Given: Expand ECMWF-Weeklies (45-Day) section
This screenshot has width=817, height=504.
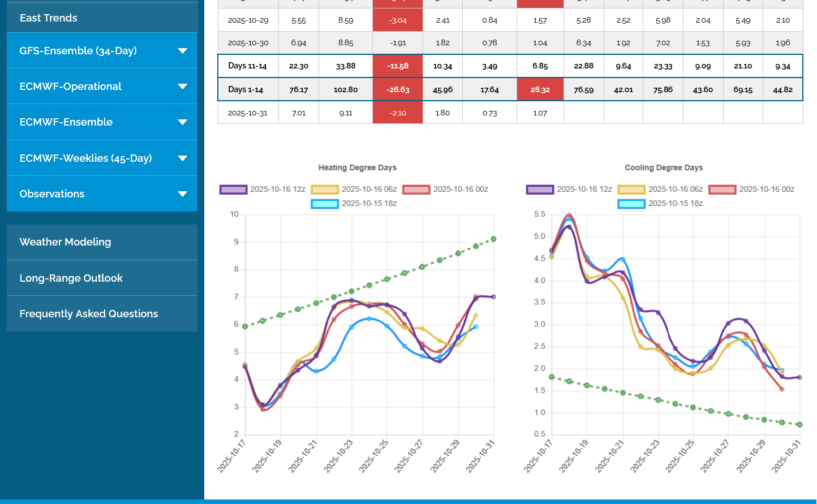Looking at the screenshot, I should (x=182, y=158).
